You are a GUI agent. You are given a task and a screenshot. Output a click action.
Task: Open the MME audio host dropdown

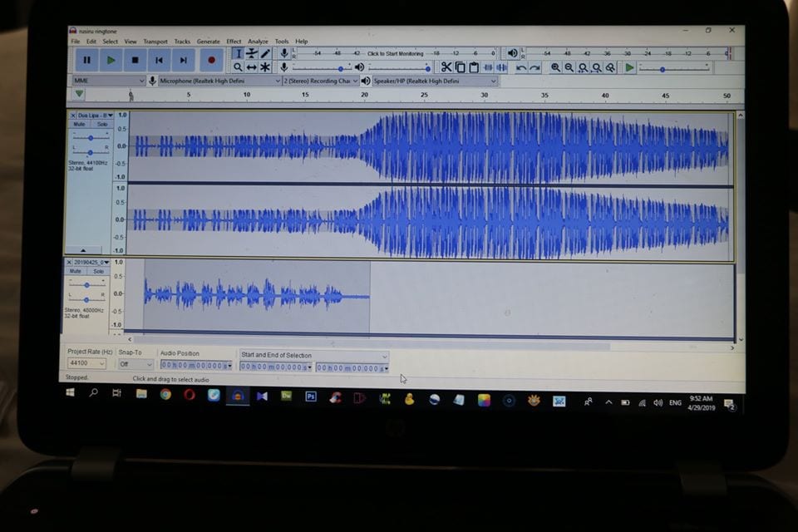108,81
